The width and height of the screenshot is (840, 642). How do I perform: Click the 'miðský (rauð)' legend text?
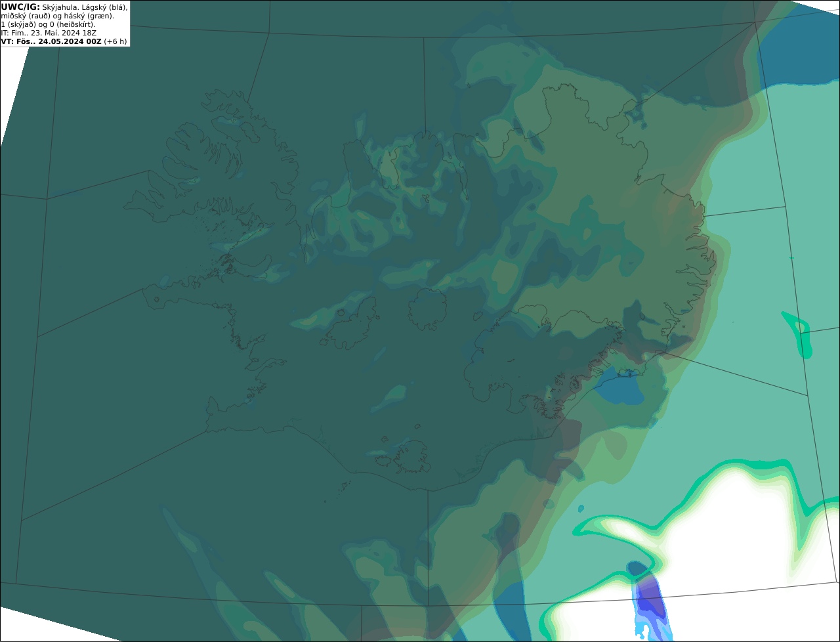point(26,16)
